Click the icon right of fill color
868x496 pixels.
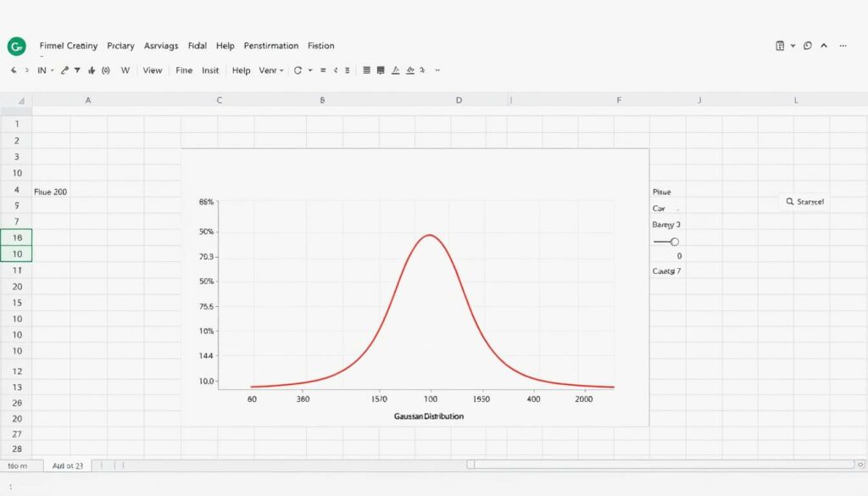tap(422, 70)
